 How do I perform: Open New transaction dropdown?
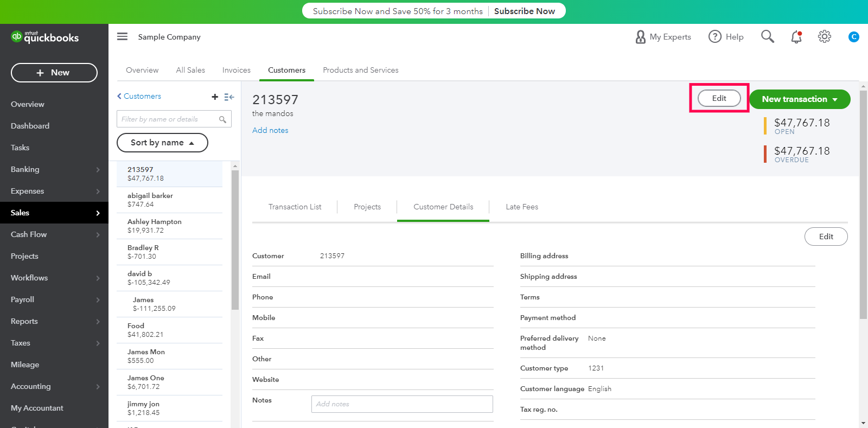tap(800, 99)
